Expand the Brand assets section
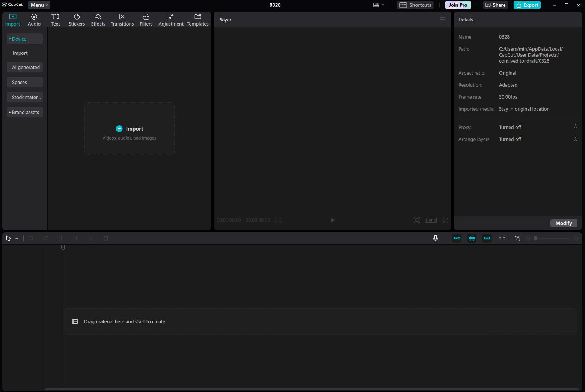Viewport: 585px width, 392px height. [x=25, y=112]
